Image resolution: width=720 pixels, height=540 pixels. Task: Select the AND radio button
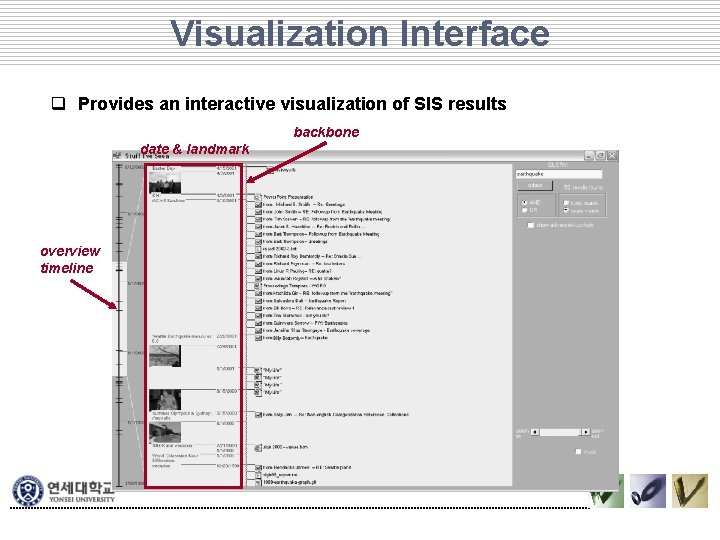(x=524, y=202)
